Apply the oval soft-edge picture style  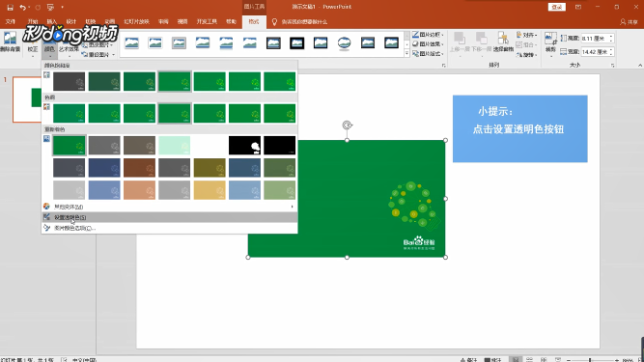pyautogui.click(x=344, y=43)
